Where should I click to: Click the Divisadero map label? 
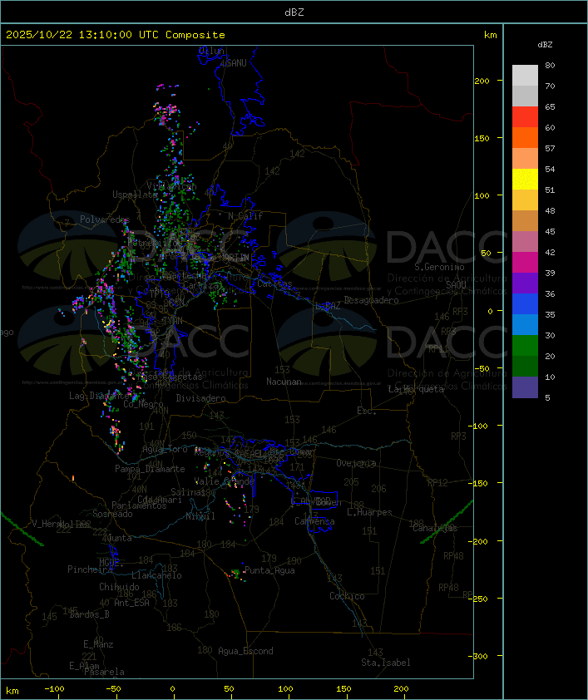point(201,398)
